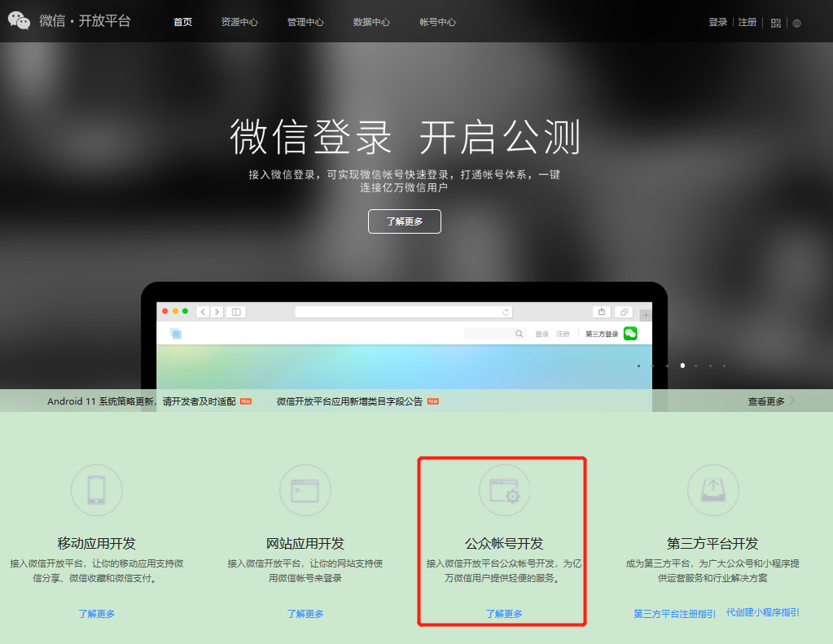Click the 移动应用开发 heading
This screenshot has width=833, height=644.
pyautogui.click(x=97, y=543)
